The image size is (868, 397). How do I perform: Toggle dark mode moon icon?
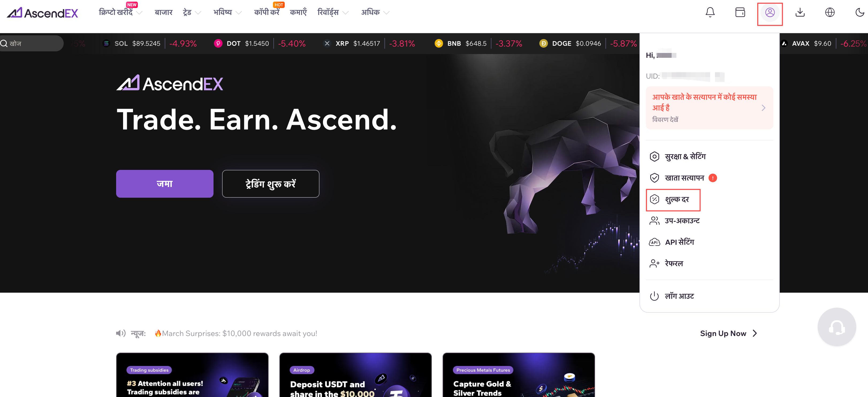click(x=860, y=13)
